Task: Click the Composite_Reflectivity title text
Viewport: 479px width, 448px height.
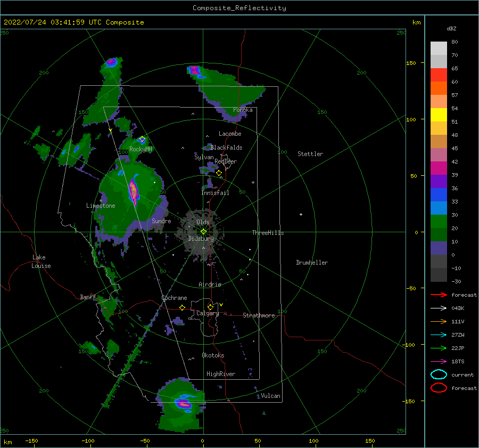Action: pos(239,8)
